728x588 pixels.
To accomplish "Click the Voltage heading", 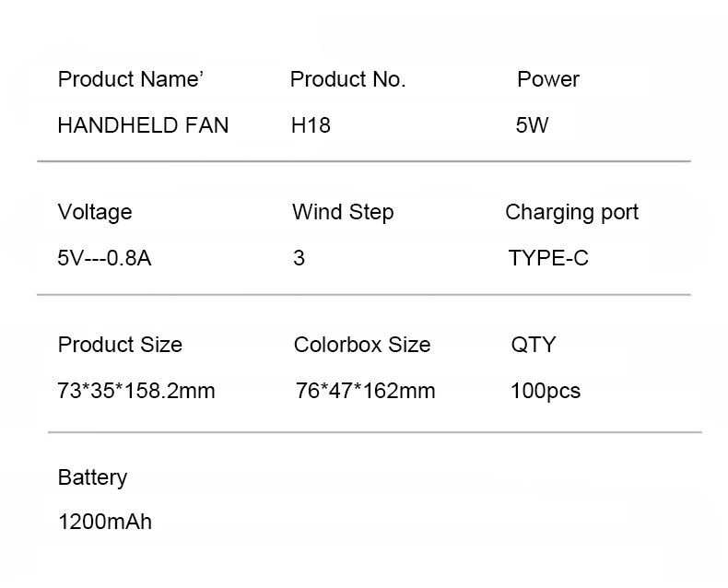I will 95,212.
